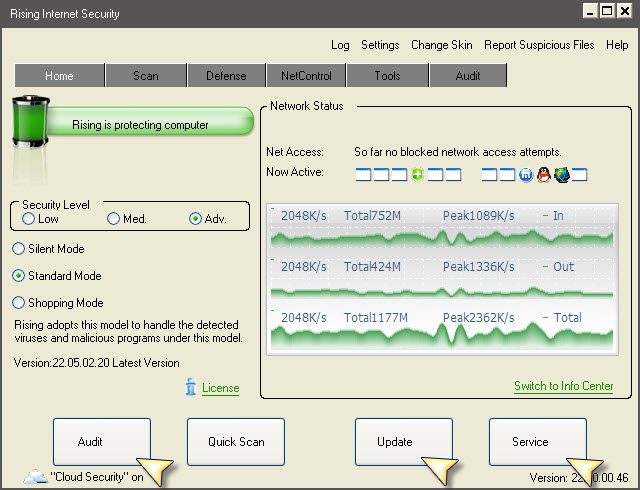Screen dimensions: 640x490
Task: Open the Switch to Info Center link
Action: pos(563,386)
